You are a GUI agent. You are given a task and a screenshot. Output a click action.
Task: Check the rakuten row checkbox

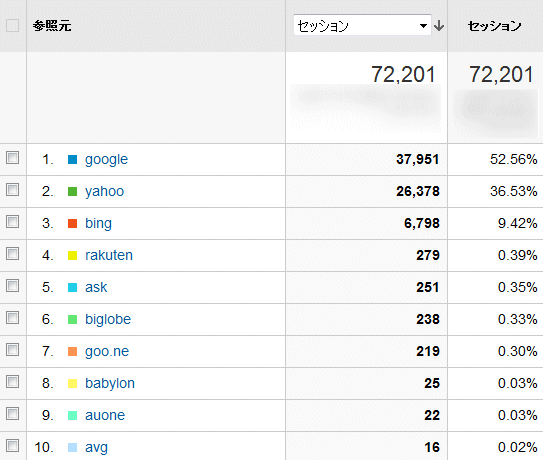tap(12, 254)
